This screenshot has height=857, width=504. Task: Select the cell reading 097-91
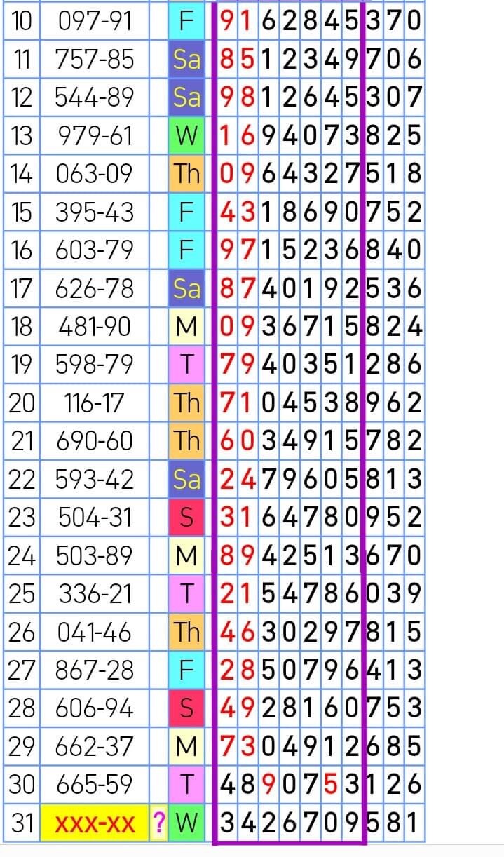[95, 22]
